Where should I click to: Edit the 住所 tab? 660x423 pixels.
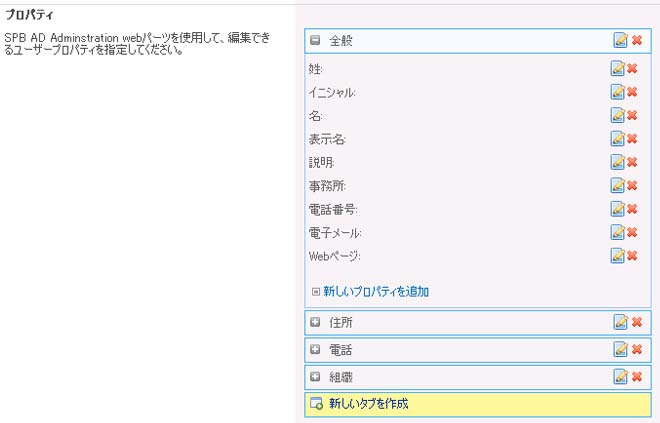[x=620, y=322]
